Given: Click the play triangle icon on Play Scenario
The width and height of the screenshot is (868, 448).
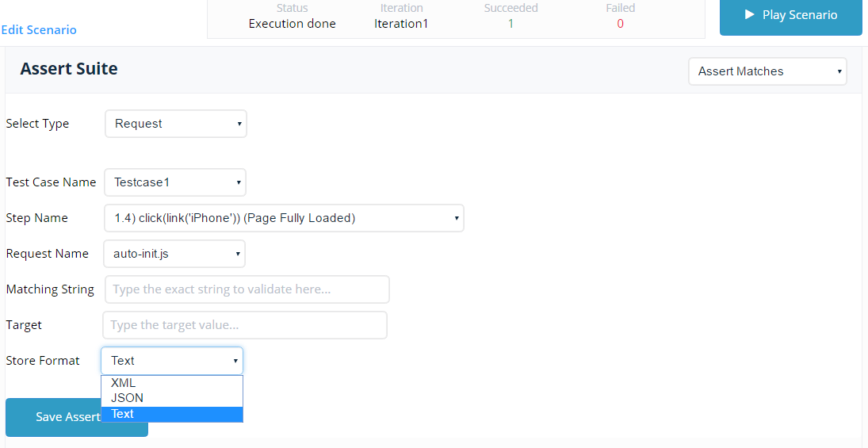Looking at the screenshot, I should pos(749,15).
